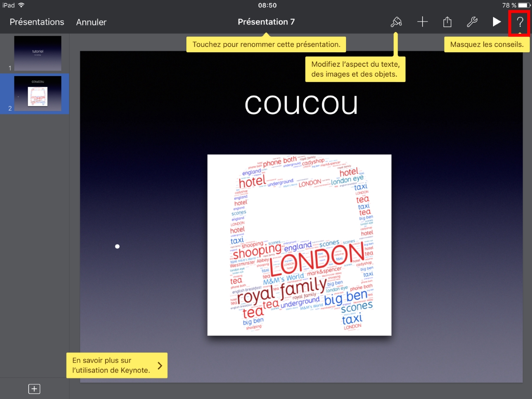
Task: Open the Format paintbrush tool
Action: pos(396,22)
